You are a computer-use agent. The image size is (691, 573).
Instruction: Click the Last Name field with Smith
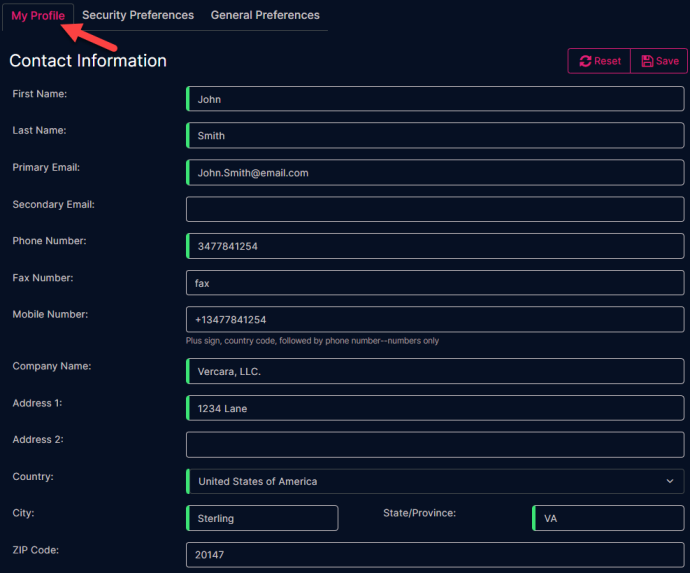(x=435, y=136)
